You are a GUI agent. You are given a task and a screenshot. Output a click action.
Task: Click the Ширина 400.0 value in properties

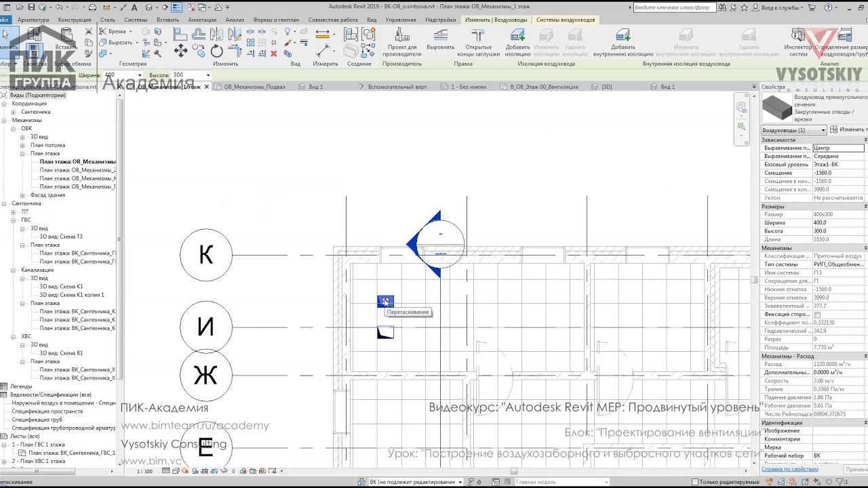point(839,222)
